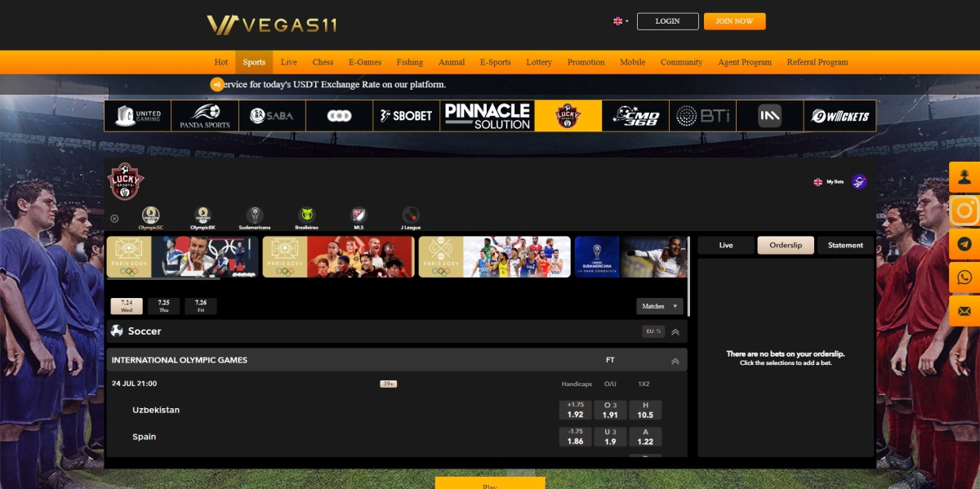This screenshot has width=980, height=489.
Task: Pick the MLS league icon
Action: click(x=359, y=218)
